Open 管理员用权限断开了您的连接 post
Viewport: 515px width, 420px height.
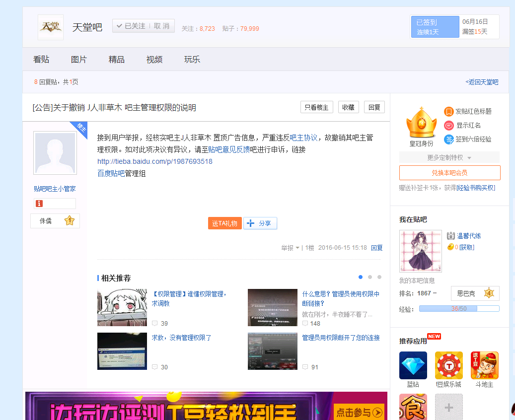pos(341,338)
